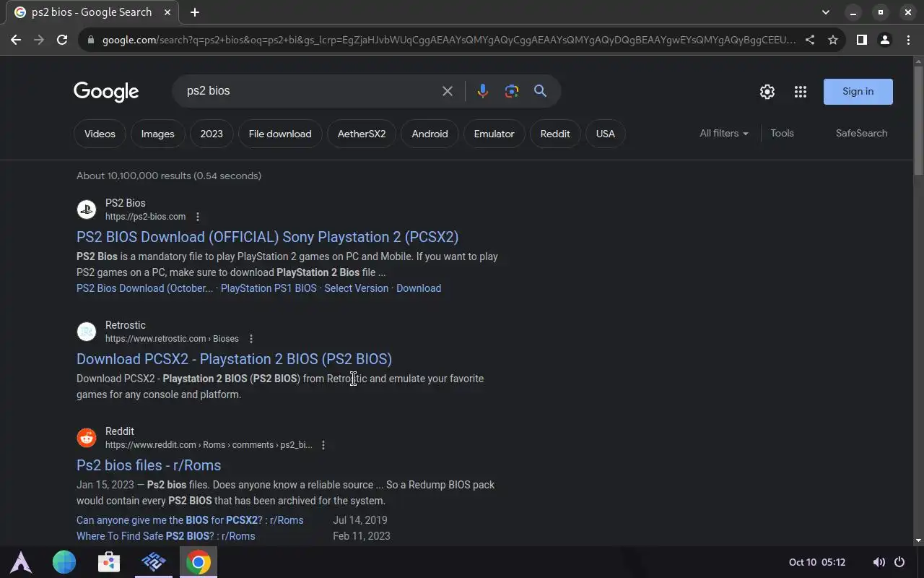The width and height of the screenshot is (924, 578).
Task: Apply the 2023 filter chip
Action: coord(212,134)
